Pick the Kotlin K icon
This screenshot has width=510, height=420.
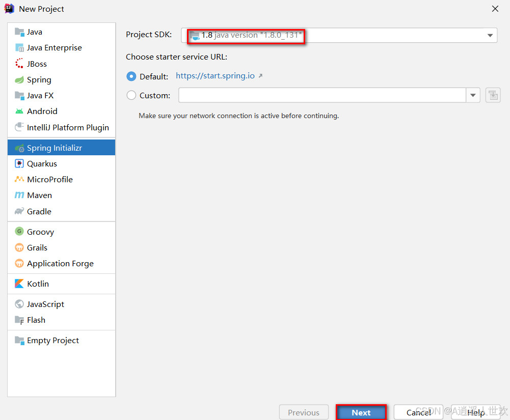coord(19,284)
